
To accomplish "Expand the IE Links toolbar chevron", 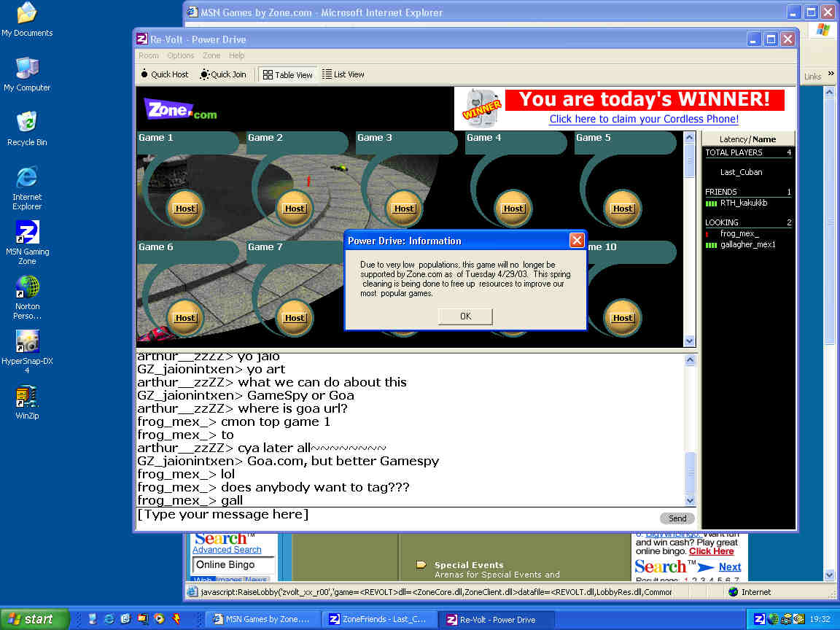I will click(831, 74).
